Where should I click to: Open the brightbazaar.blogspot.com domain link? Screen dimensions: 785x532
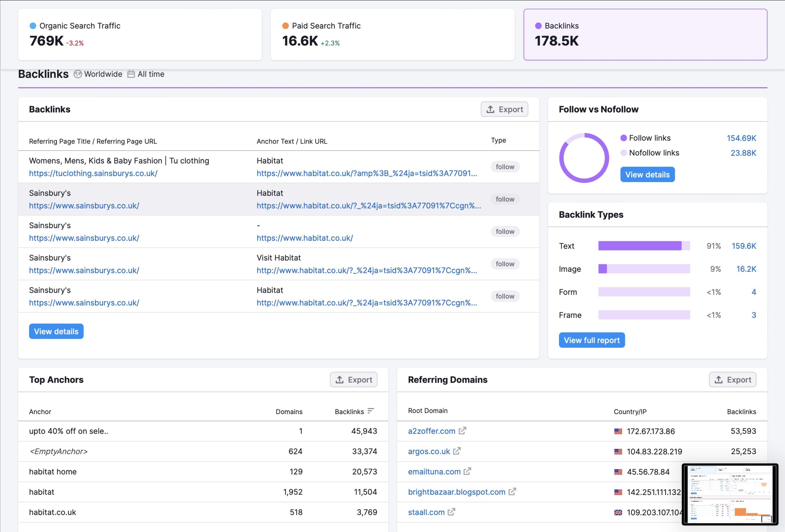click(x=457, y=492)
